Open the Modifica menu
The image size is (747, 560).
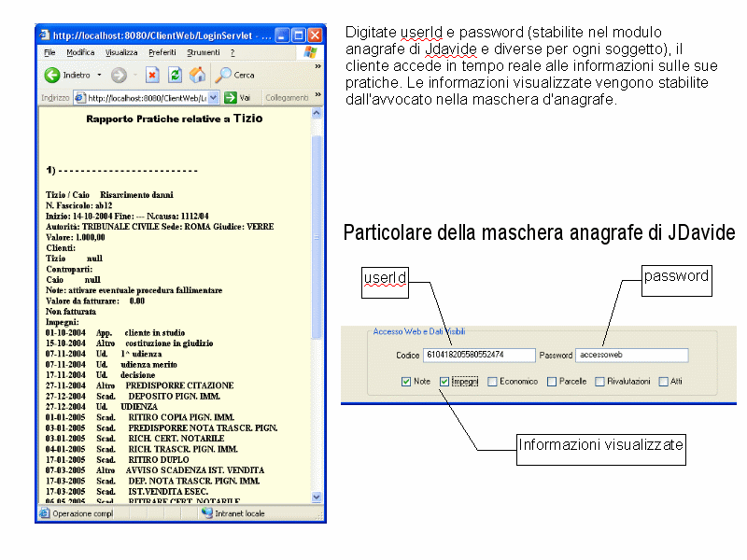pyautogui.click(x=80, y=52)
